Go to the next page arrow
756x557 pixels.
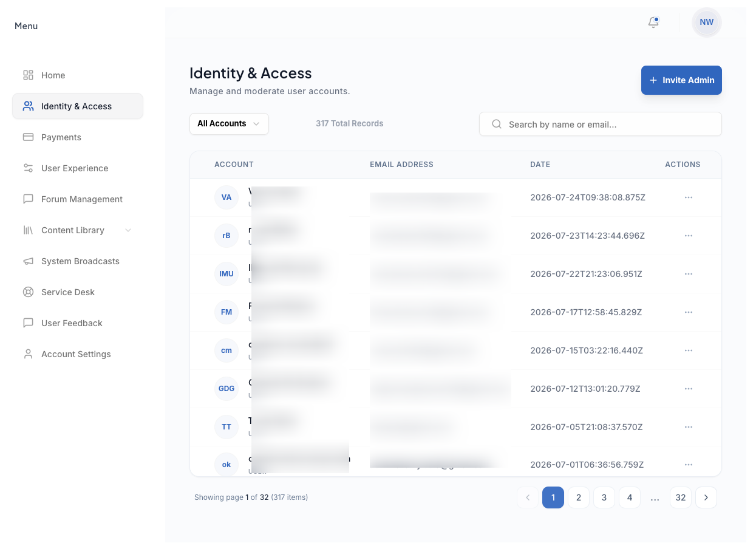click(x=706, y=497)
